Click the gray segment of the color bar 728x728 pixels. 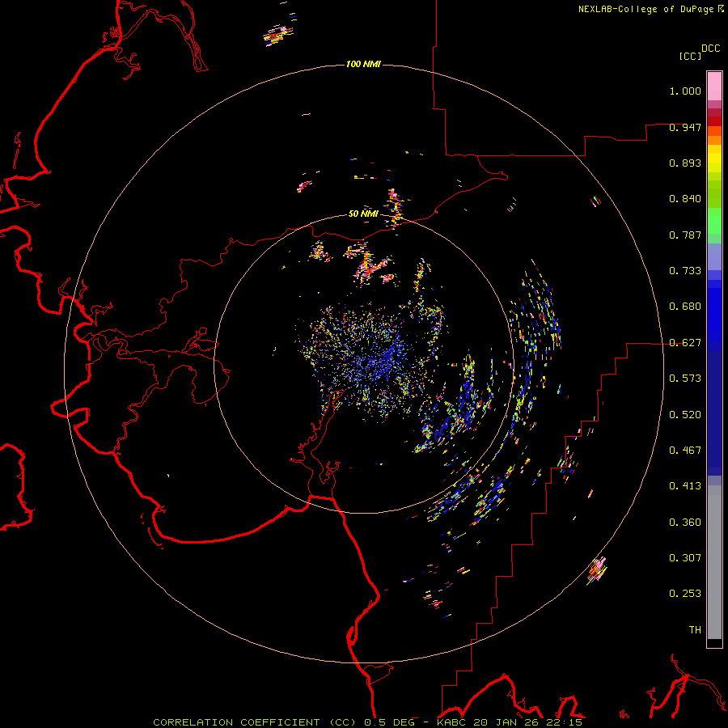pyautogui.click(x=714, y=562)
